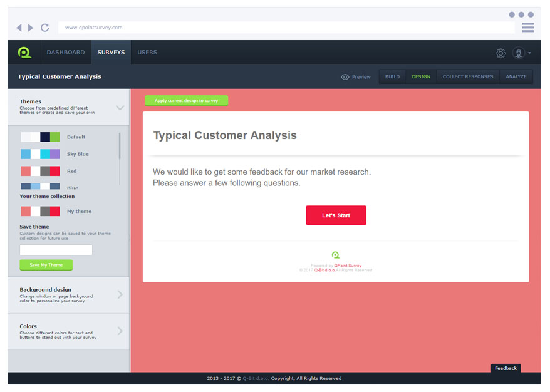The image size is (550, 392).
Task: Expand the Colors section arrow
Action: pyautogui.click(x=120, y=331)
